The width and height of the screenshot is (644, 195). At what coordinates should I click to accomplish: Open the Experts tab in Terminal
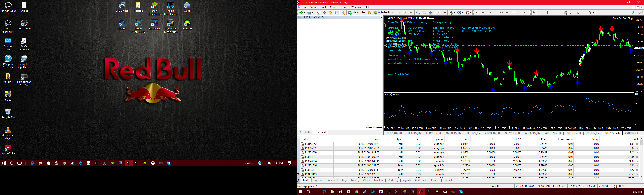[435, 180]
